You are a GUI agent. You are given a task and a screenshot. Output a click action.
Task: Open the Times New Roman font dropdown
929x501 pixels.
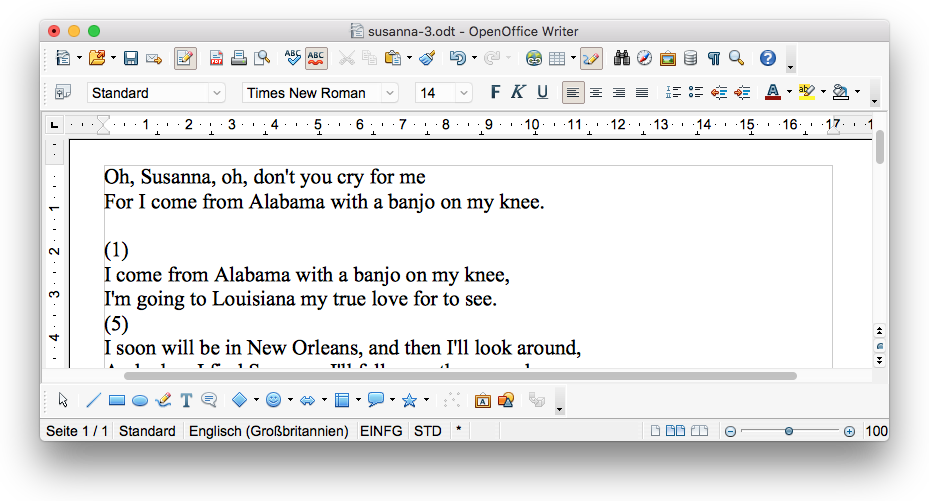(390, 93)
